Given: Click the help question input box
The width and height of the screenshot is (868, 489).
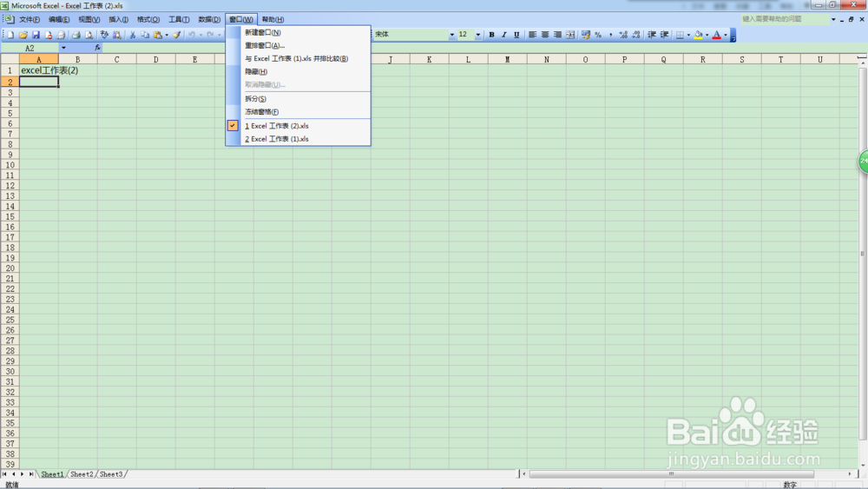Looking at the screenshot, I should 785,19.
